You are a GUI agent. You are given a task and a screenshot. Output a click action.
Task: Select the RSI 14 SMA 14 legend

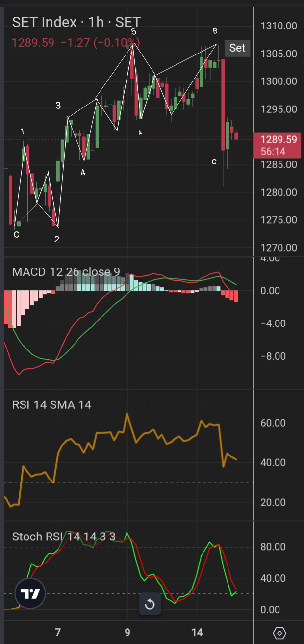coord(51,404)
